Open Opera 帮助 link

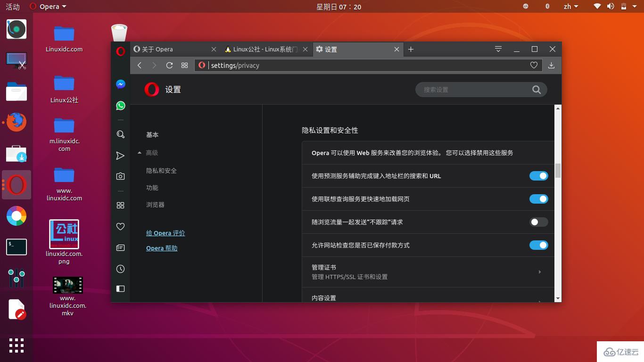tap(162, 248)
